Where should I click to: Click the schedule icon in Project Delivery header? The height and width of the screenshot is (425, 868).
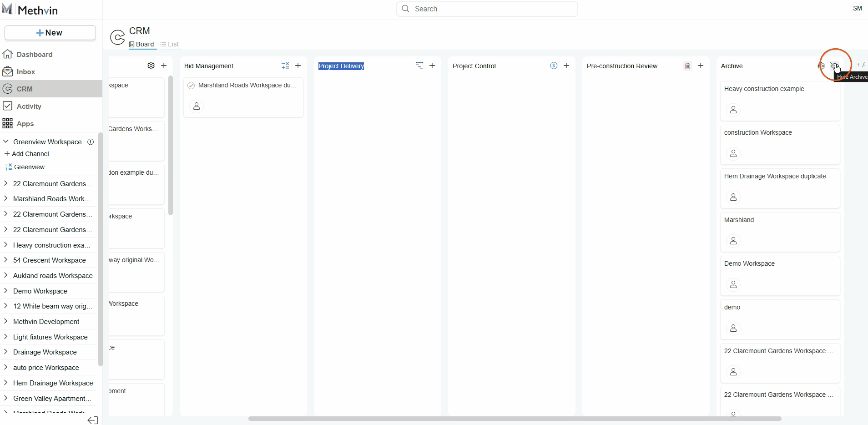click(419, 66)
